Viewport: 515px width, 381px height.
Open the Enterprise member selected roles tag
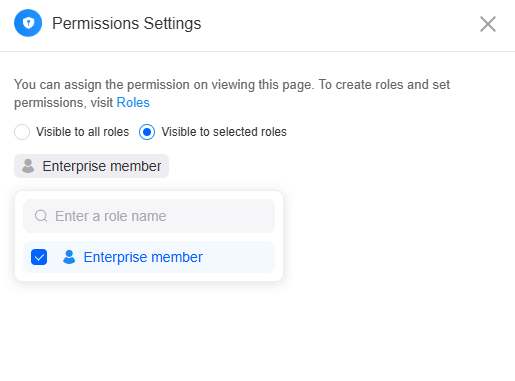point(91,166)
